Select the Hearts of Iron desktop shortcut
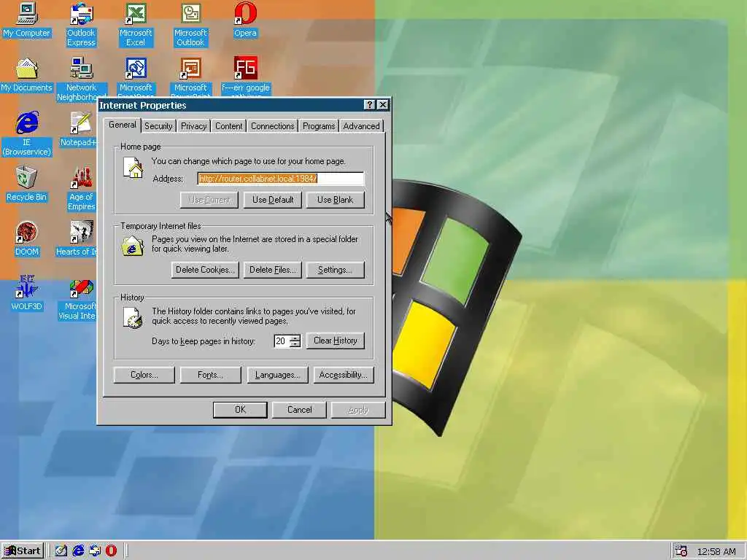Screen dimensions: 747x560 (76, 239)
